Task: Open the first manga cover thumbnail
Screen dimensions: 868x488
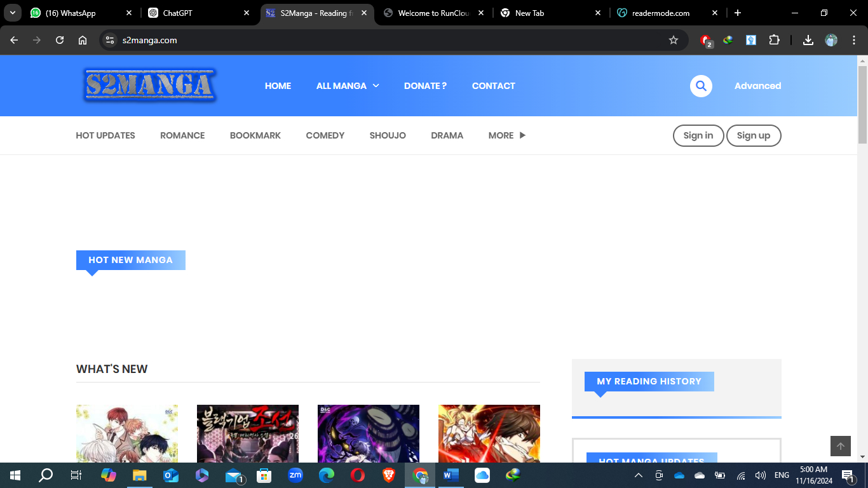Action: click(x=127, y=433)
